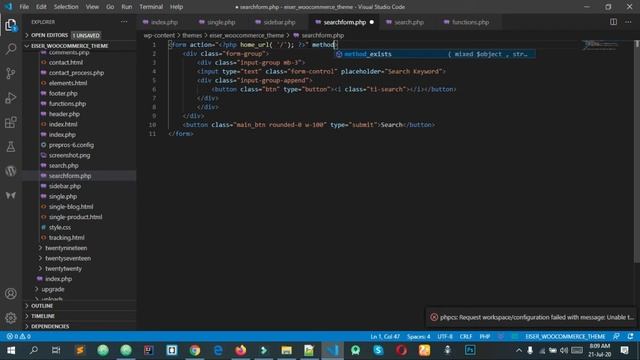Viewport: 640px width, 360px height.
Task: Change line endings via CRLF
Action: pyautogui.click(x=466, y=336)
